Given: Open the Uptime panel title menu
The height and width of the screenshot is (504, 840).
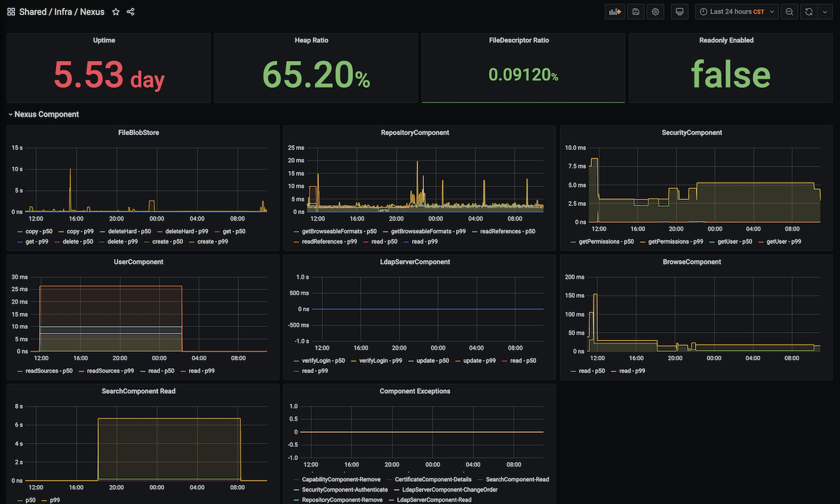Looking at the screenshot, I should tap(104, 40).
